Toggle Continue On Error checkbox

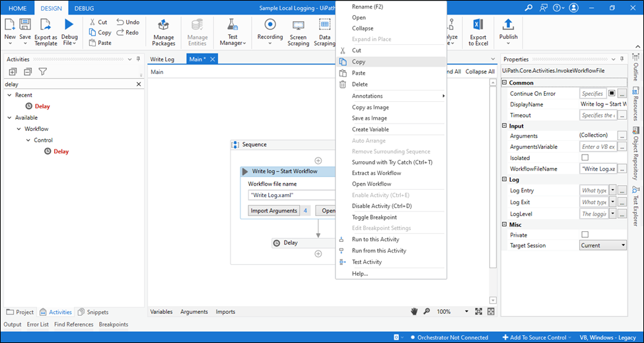612,94
